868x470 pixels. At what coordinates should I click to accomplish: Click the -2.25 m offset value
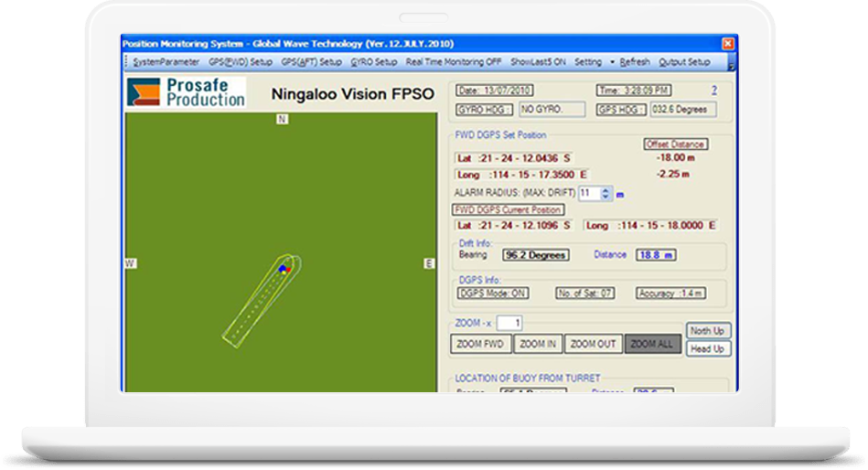tap(673, 175)
